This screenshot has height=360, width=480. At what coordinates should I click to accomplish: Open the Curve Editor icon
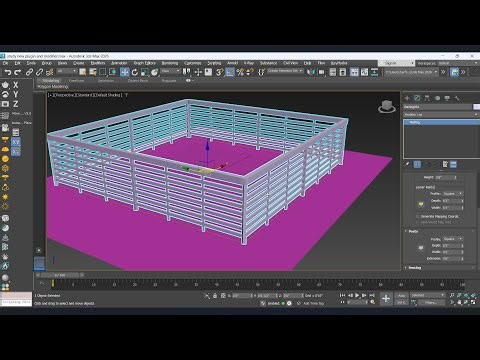(x=364, y=72)
